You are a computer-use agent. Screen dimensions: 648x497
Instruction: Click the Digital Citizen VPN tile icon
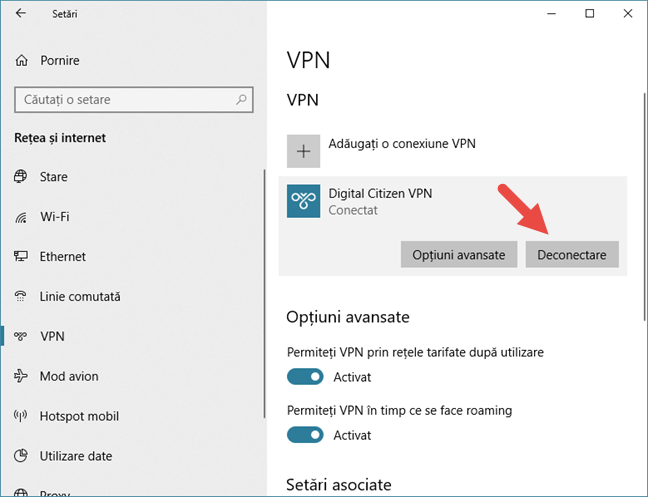tap(303, 201)
